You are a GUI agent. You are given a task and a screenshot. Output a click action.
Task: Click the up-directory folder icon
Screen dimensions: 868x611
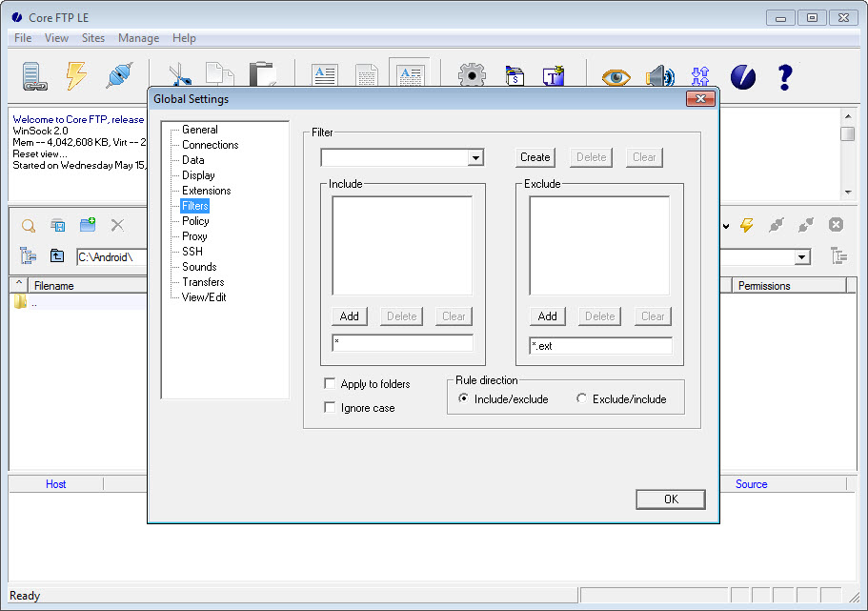(57, 255)
